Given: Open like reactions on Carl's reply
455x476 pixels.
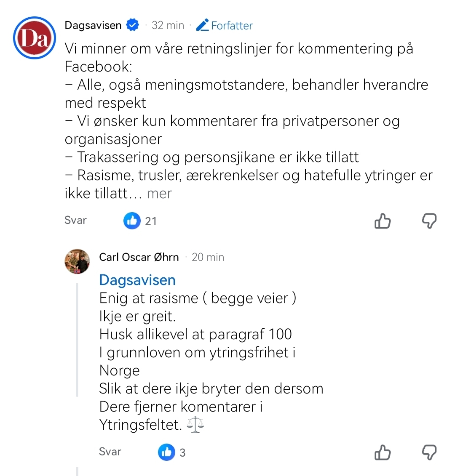Looking at the screenshot, I should pyautogui.click(x=166, y=452).
